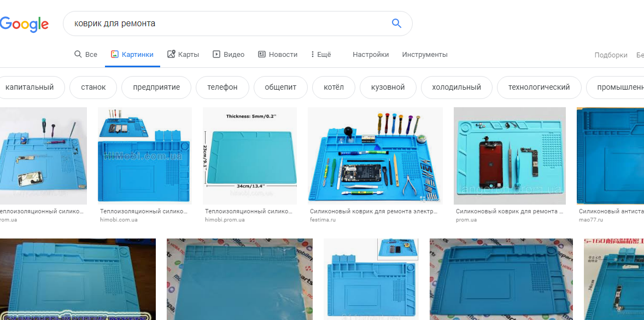Click the map icon beside Карты
This screenshot has height=320, width=644.
click(x=171, y=54)
